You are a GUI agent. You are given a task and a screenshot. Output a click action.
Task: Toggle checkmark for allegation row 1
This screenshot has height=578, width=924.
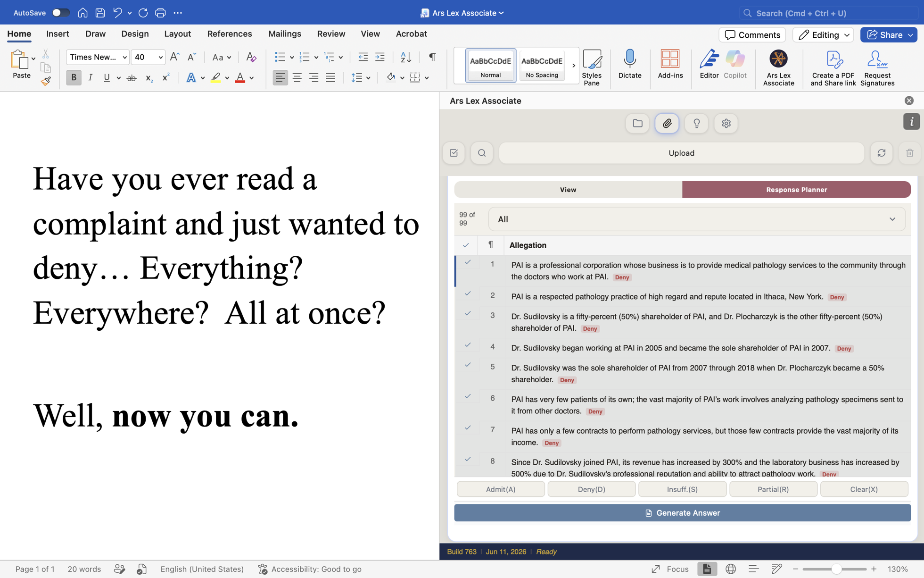pos(467,262)
